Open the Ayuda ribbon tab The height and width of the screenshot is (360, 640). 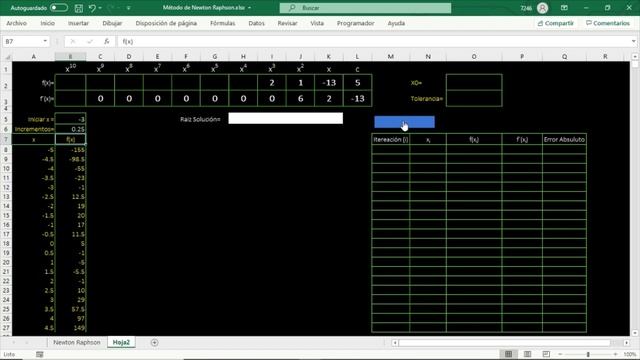click(396, 23)
